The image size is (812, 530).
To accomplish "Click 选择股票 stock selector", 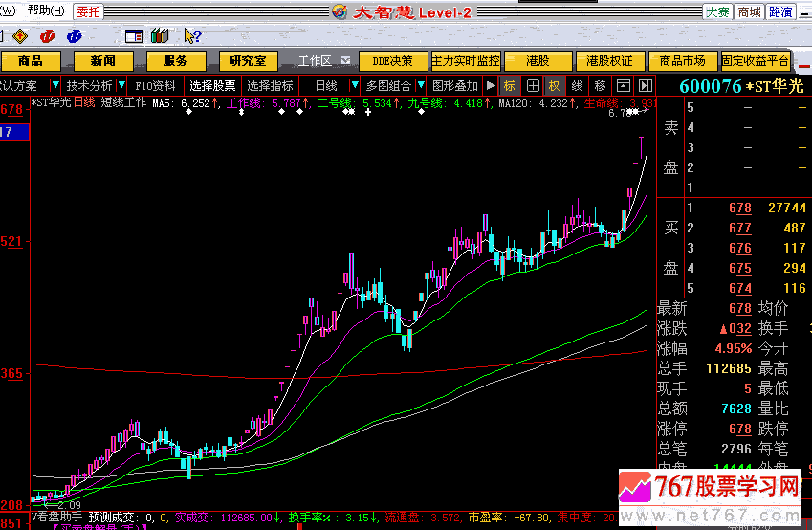I will 212,86.
